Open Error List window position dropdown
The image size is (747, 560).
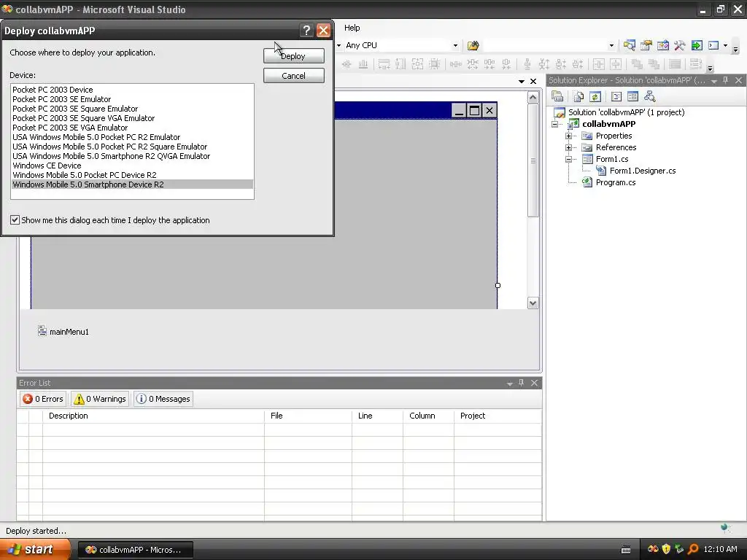click(509, 383)
